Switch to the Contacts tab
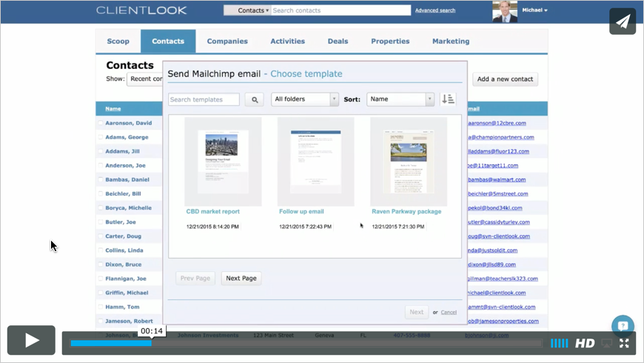This screenshot has height=363, width=644. pos(168,41)
